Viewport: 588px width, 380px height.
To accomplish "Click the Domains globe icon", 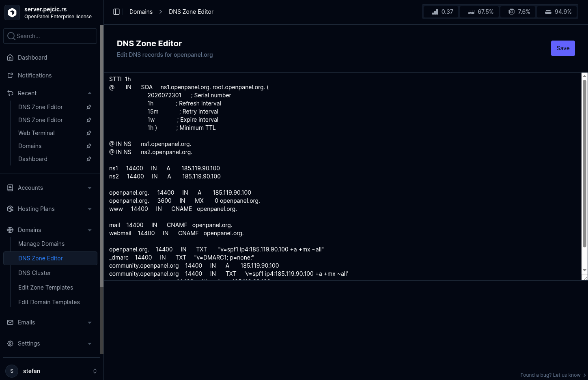I will click(x=10, y=230).
